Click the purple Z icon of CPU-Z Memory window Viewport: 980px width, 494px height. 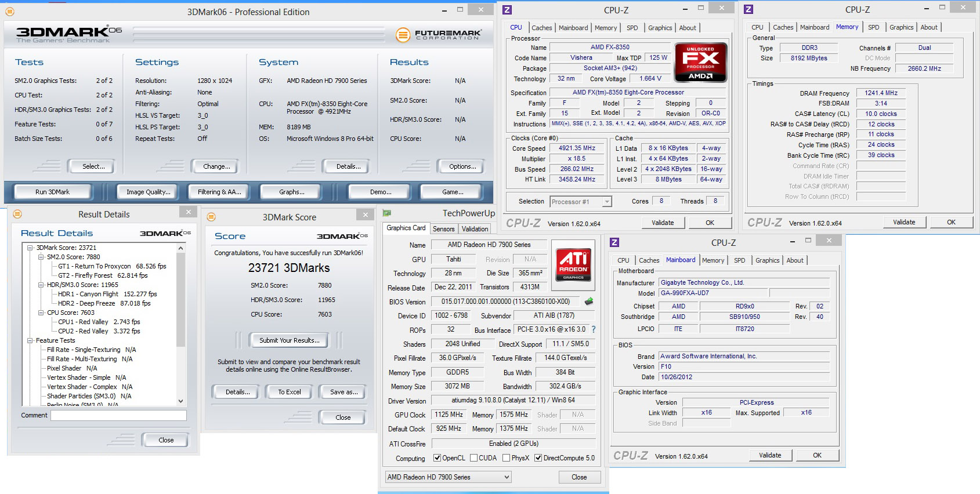click(x=748, y=9)
